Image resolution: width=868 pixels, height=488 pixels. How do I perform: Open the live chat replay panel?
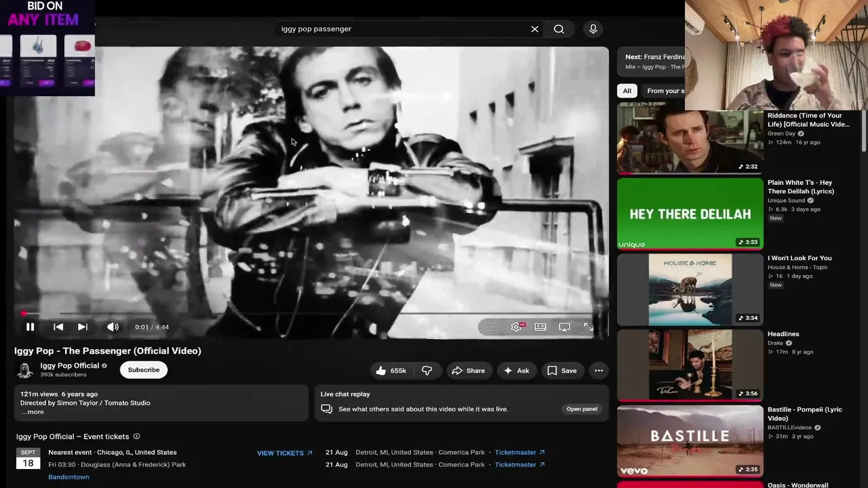(582, 409)
